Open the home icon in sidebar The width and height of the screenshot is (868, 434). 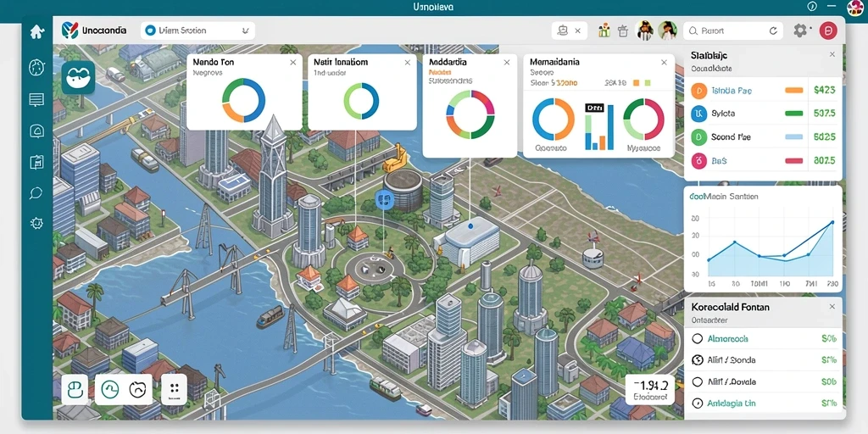(37, 32)
